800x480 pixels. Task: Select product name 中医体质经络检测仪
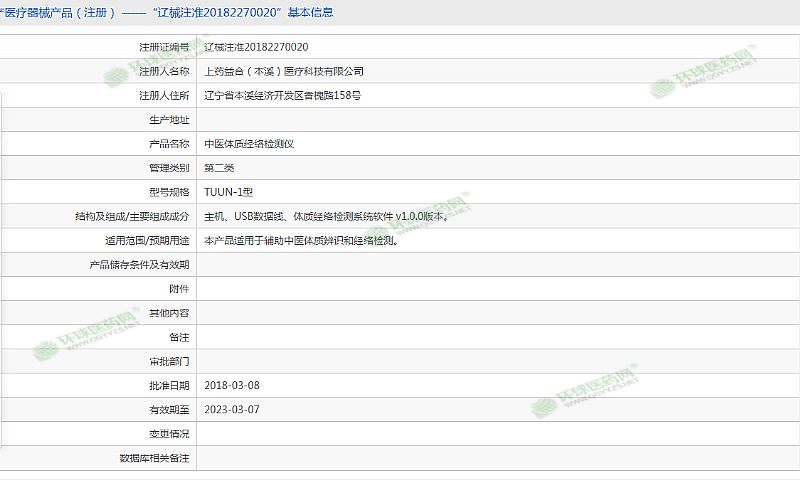[x=249, y=144]
